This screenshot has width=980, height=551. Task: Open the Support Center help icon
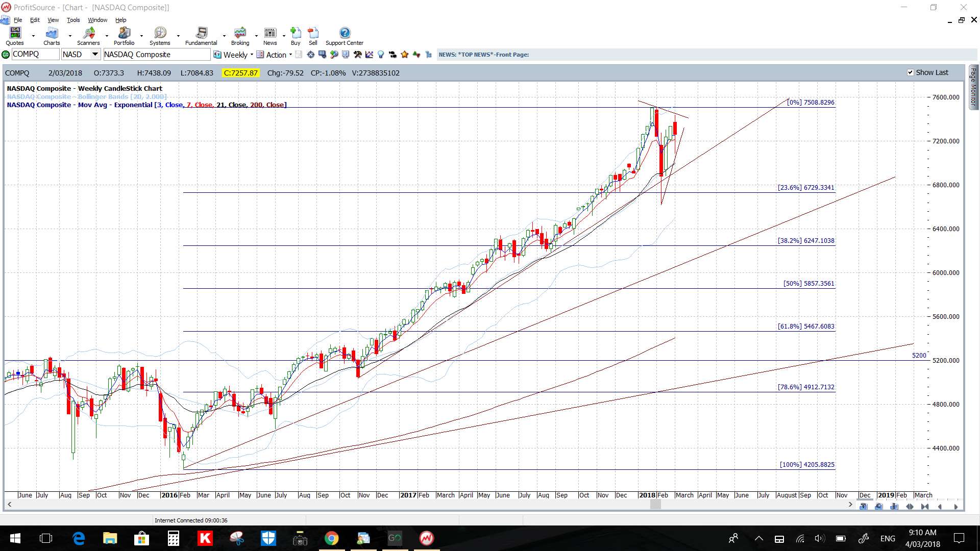coord(345,36)
